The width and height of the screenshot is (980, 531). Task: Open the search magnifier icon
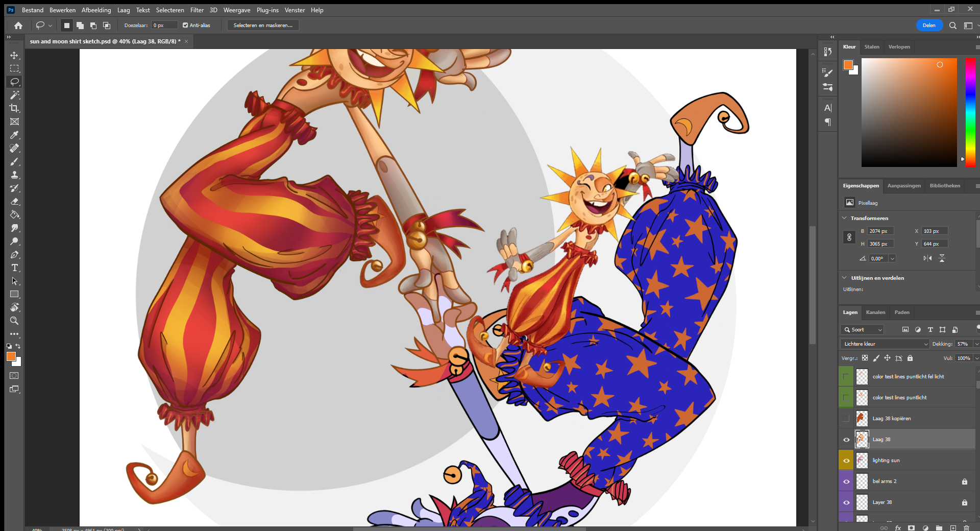(952, 26)
